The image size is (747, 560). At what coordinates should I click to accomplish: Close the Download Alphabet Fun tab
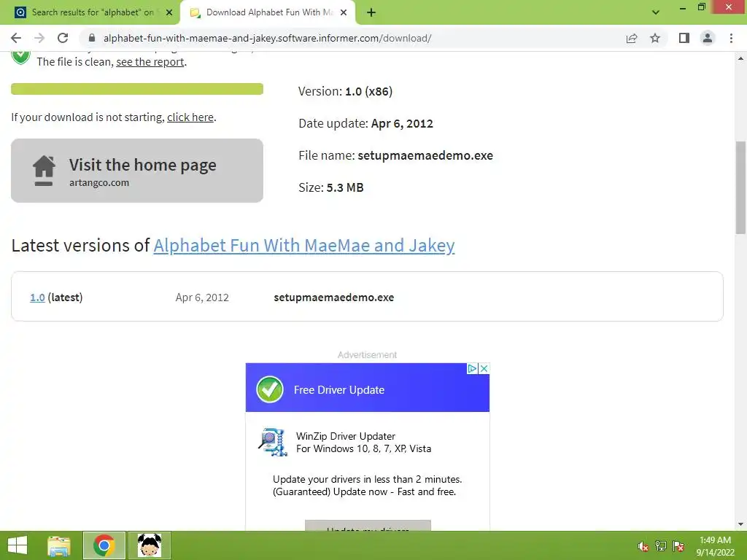pos(344,12)
